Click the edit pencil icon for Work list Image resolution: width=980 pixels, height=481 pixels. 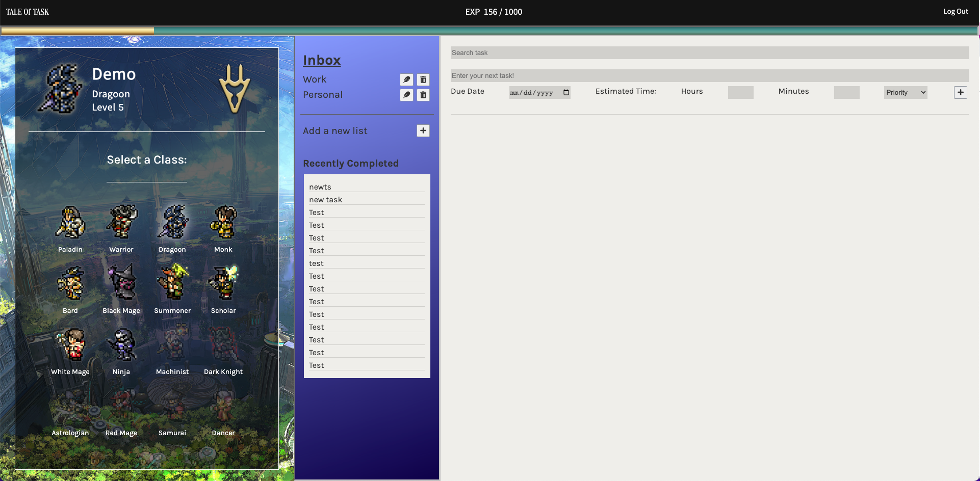coord(406,79)
